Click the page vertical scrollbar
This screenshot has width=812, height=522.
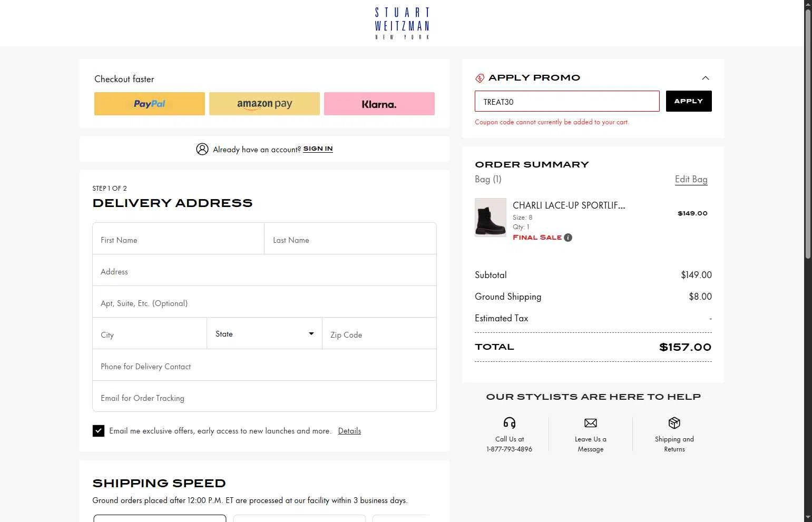coord(808,134)
